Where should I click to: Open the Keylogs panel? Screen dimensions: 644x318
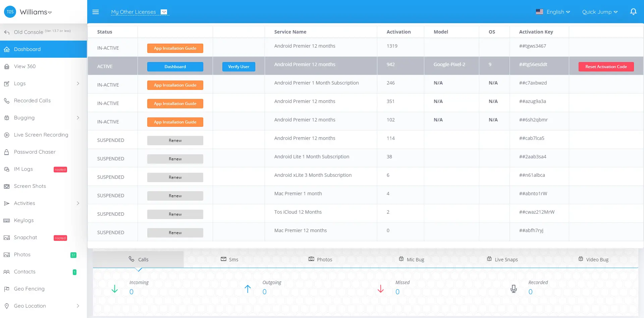[x=23, y=220]
